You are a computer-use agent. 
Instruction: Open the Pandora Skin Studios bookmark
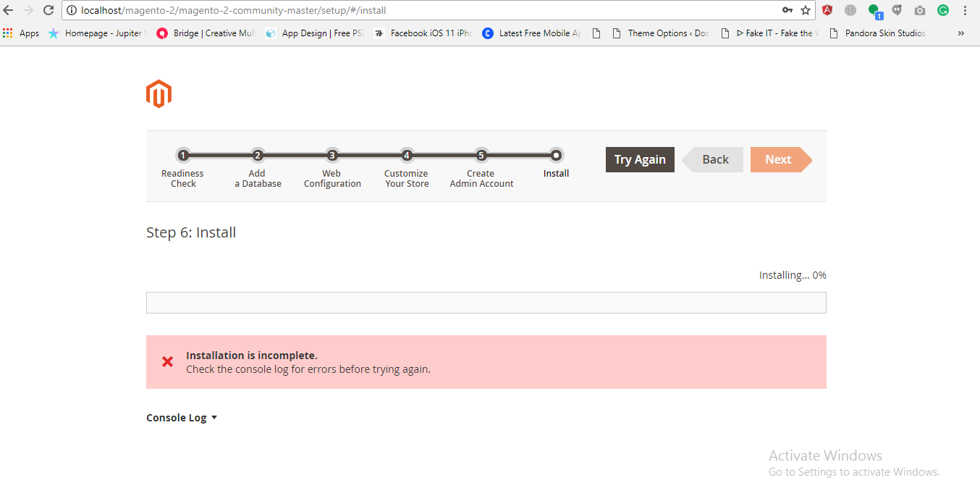coord(877,33)
